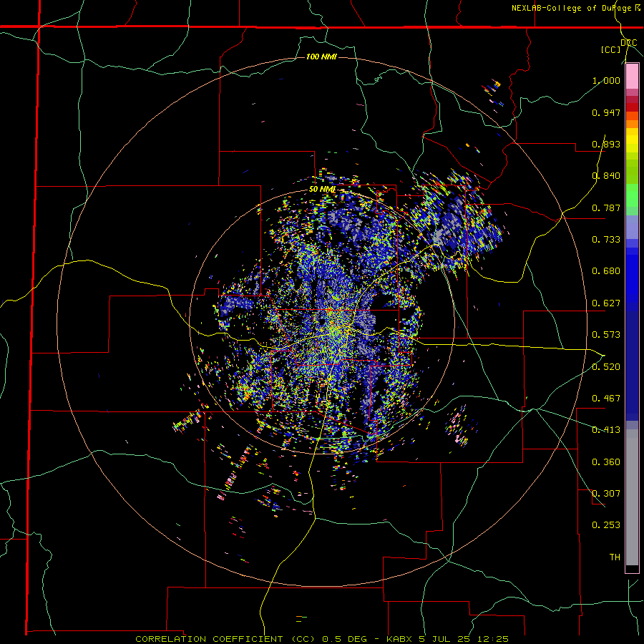644x644 pixels.
Task: Click the gray lower segment of color bar
Action: point(632,497)
